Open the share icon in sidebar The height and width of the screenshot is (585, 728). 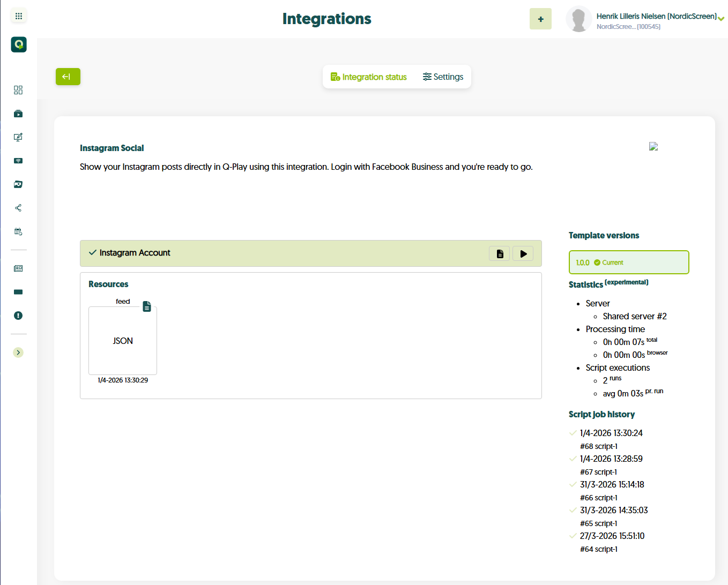click(18, 208)
